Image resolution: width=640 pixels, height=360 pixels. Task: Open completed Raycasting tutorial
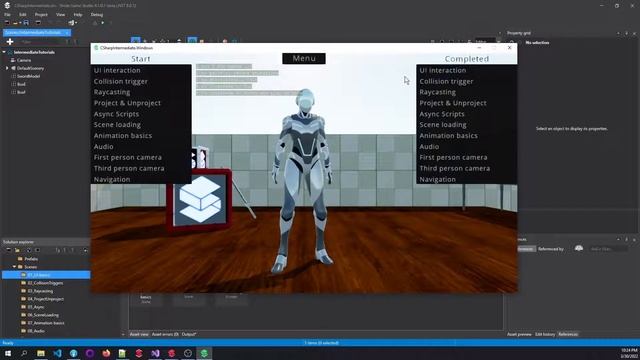point(438,92)
